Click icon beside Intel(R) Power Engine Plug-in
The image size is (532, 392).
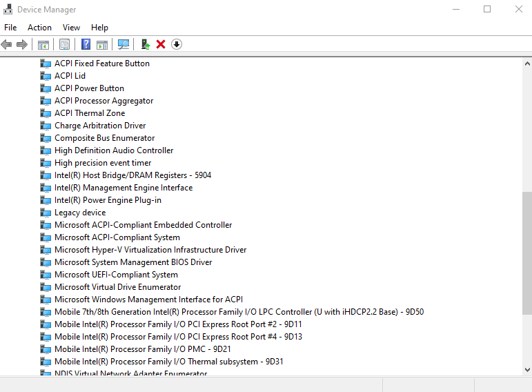(46, 200)
